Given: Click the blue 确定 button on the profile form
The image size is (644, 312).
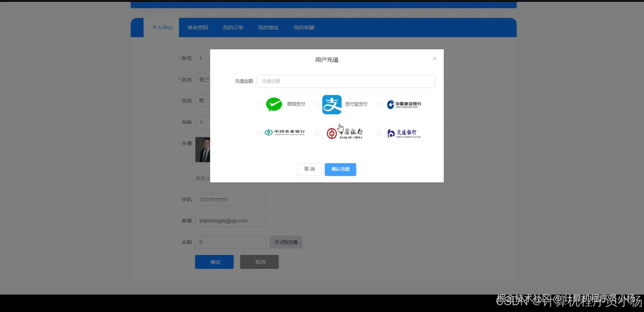Looking at the screenshot, I should tap(214, 262).
